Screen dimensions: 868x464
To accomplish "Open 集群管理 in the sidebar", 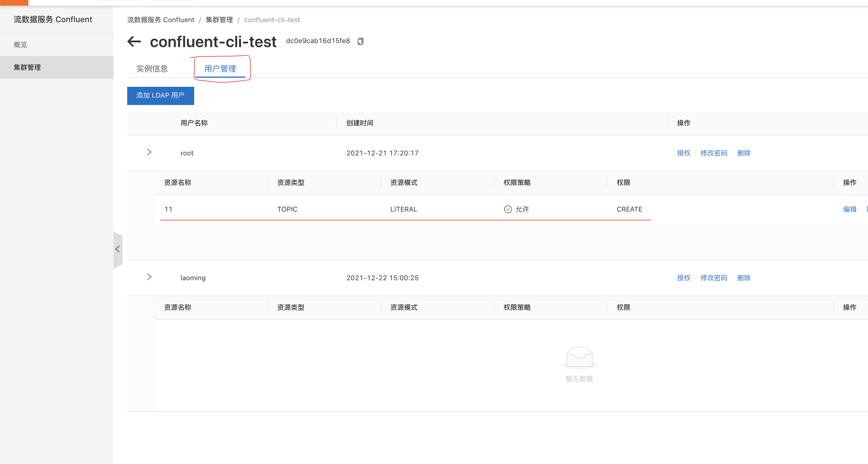I will click(x=27, y=67).
